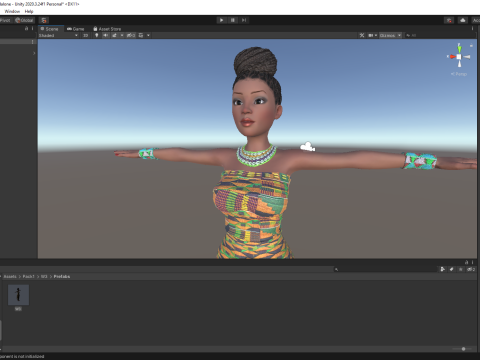Click the center cube of the orientation gizmo

tap(459, 57)
